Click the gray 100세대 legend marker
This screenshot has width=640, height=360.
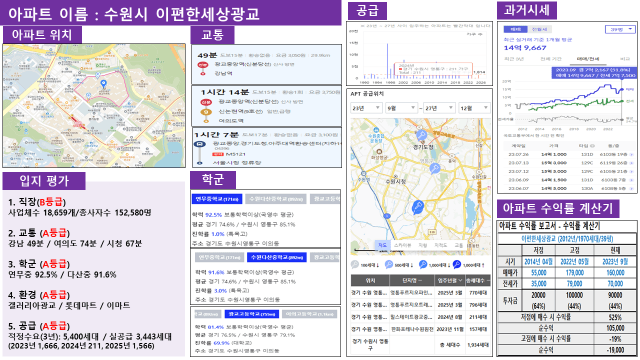pos(355,264)
